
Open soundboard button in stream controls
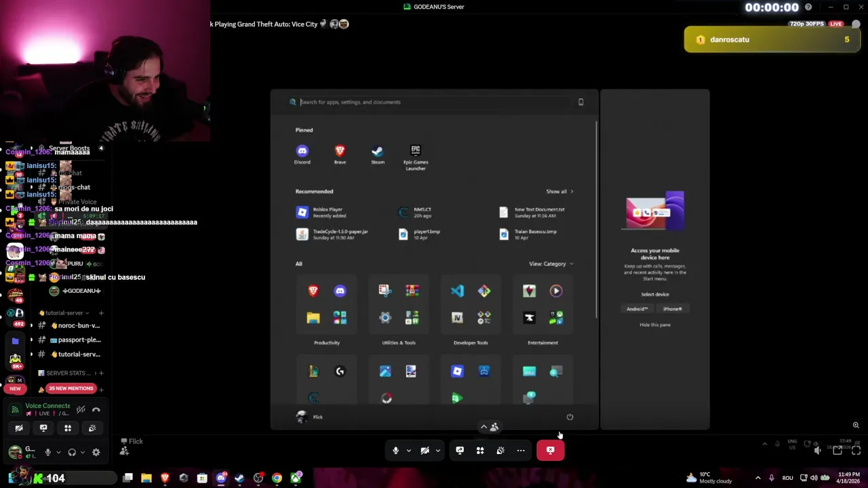tap(500, 450)
